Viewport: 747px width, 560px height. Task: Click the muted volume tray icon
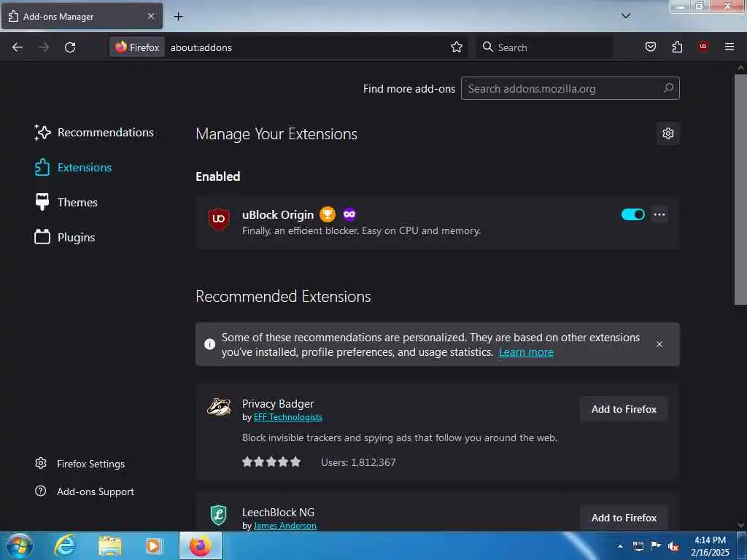pos(673,547)
